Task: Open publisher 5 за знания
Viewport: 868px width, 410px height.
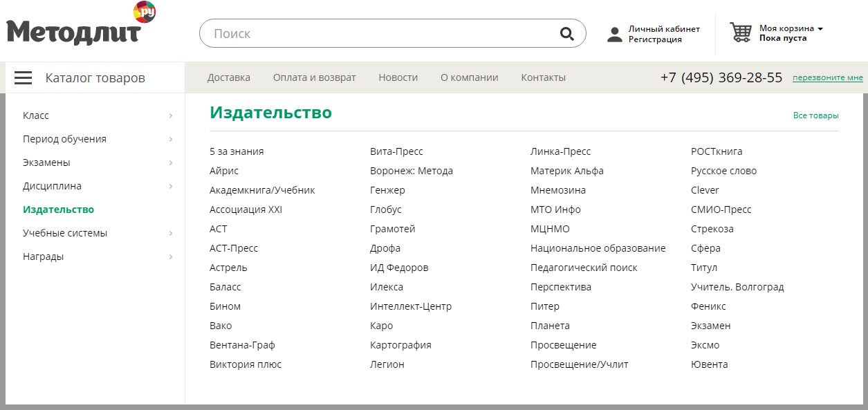Action: click(x=237, y=151)
